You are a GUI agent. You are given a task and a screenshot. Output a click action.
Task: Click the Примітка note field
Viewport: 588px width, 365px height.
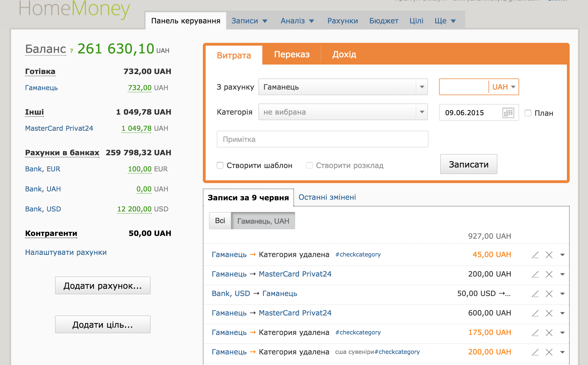322,139
